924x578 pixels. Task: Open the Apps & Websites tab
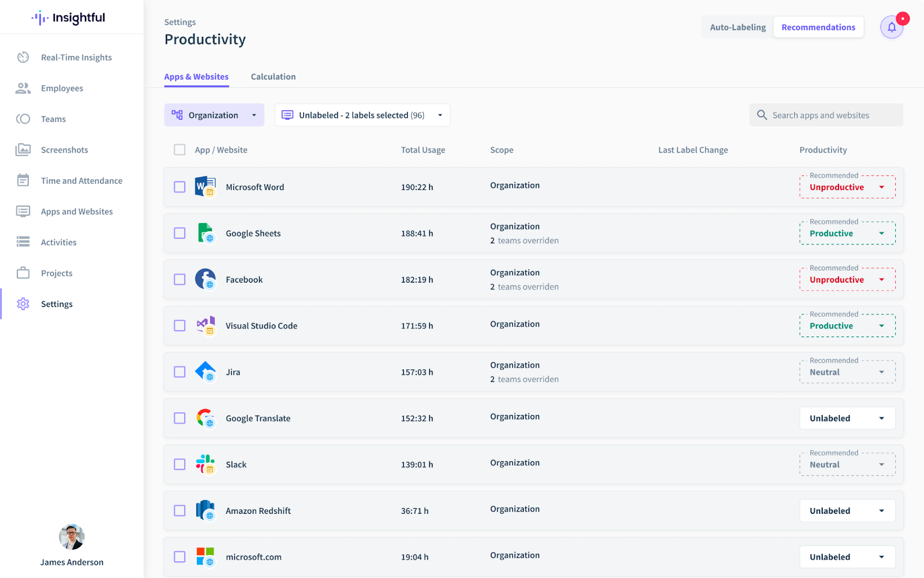click(196, 77)
